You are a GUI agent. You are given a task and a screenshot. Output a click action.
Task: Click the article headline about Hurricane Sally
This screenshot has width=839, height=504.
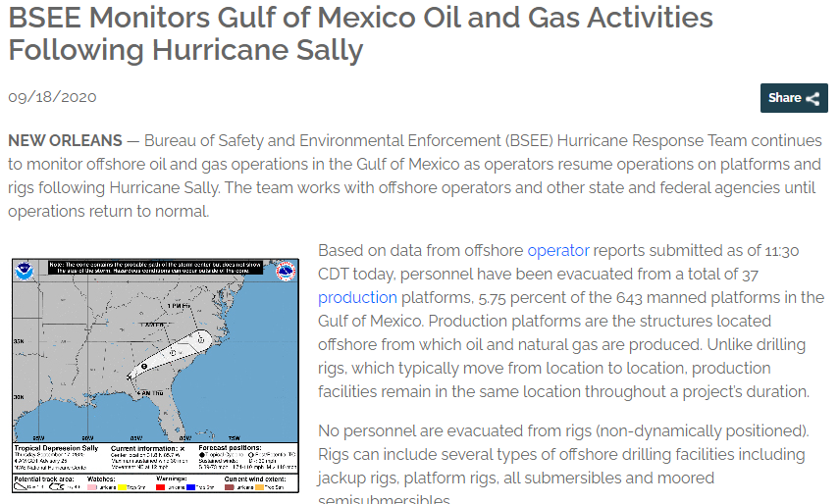click(360, 33)
